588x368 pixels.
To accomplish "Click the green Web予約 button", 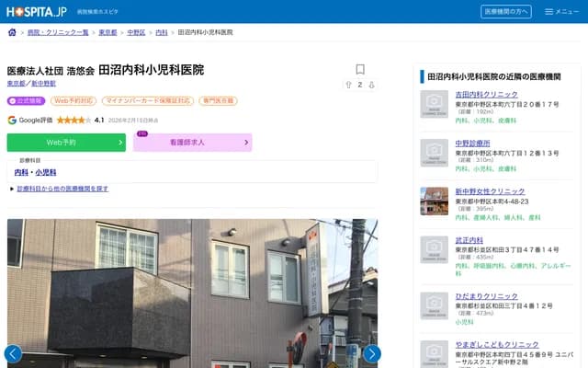I will (66, 143).
